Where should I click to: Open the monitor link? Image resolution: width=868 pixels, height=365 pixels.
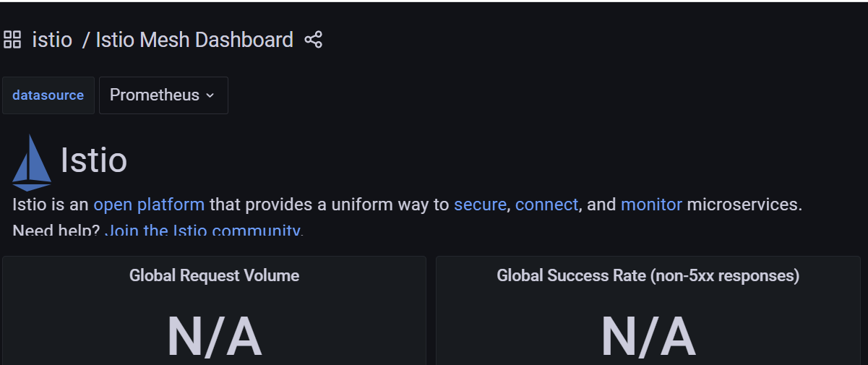[x=651, y=205]
